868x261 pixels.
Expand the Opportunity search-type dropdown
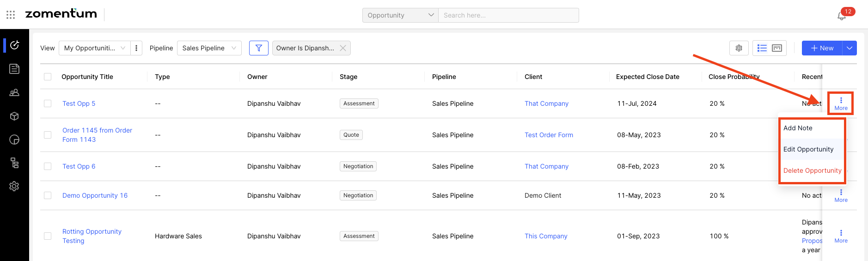(400, 15)
